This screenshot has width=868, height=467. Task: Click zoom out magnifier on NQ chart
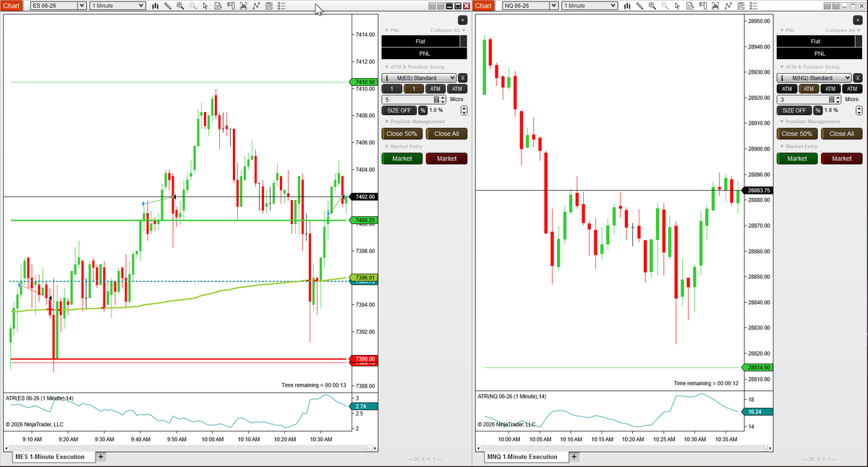(x=665, y=6)
